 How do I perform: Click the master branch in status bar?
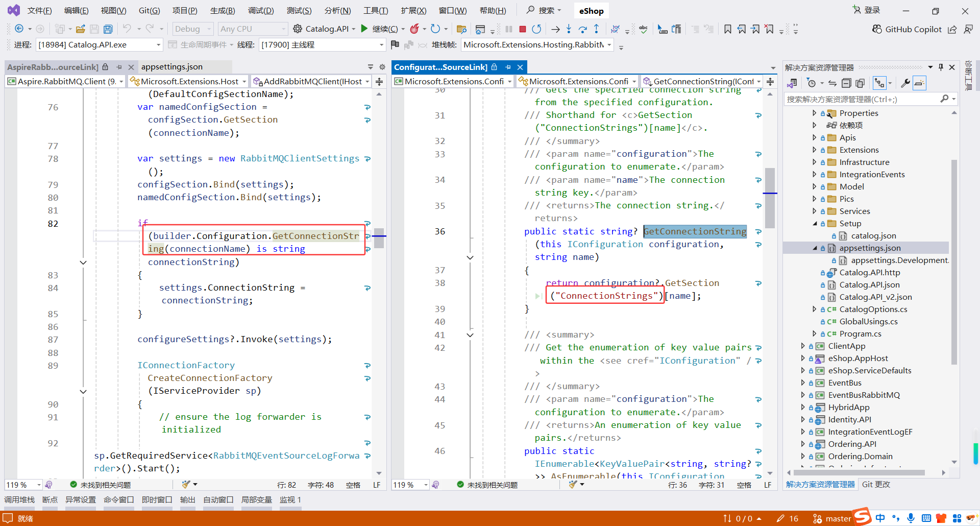[x=838, y=518]
